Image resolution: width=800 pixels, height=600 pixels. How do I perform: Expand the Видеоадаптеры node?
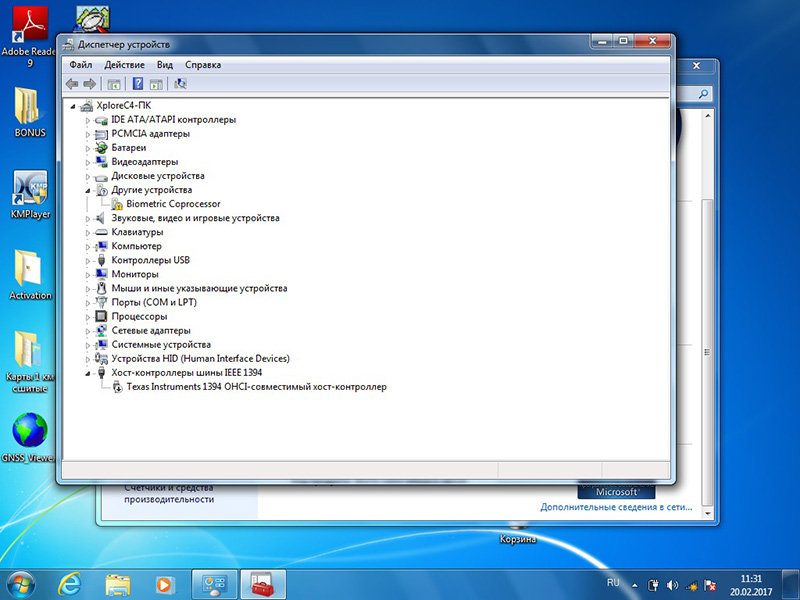tap(88, 162)
